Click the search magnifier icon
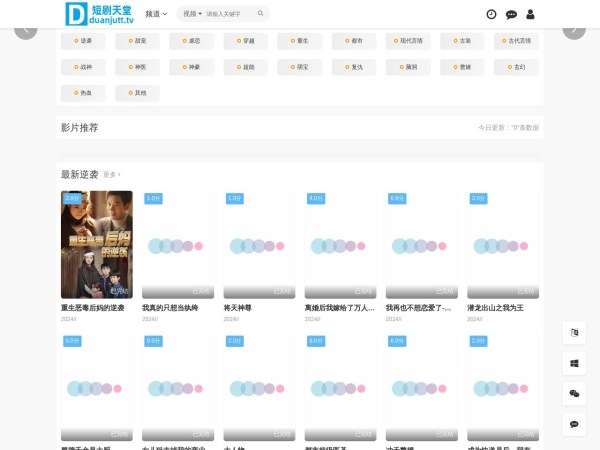The image size is (600, 450). [x=261, y=14]
